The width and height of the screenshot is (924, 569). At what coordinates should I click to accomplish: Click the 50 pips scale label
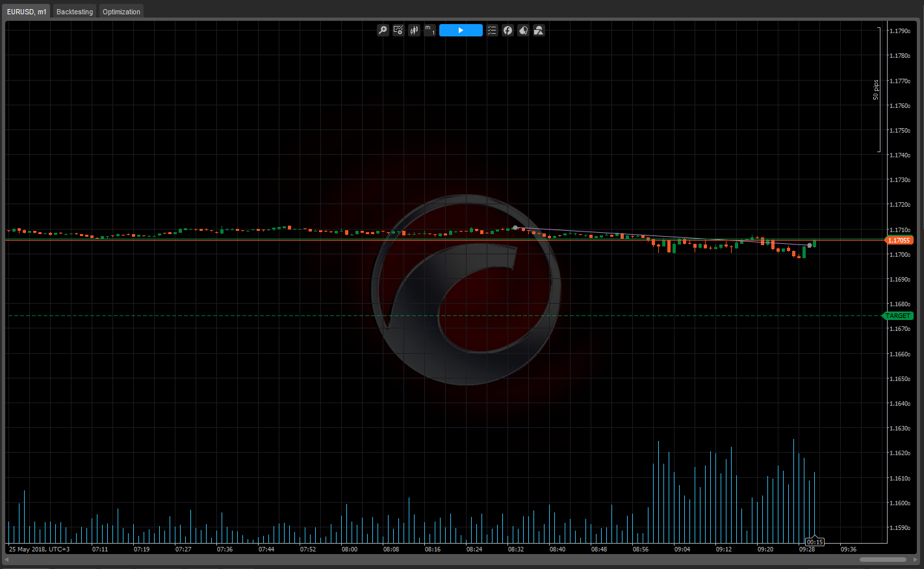pos(875,90)
